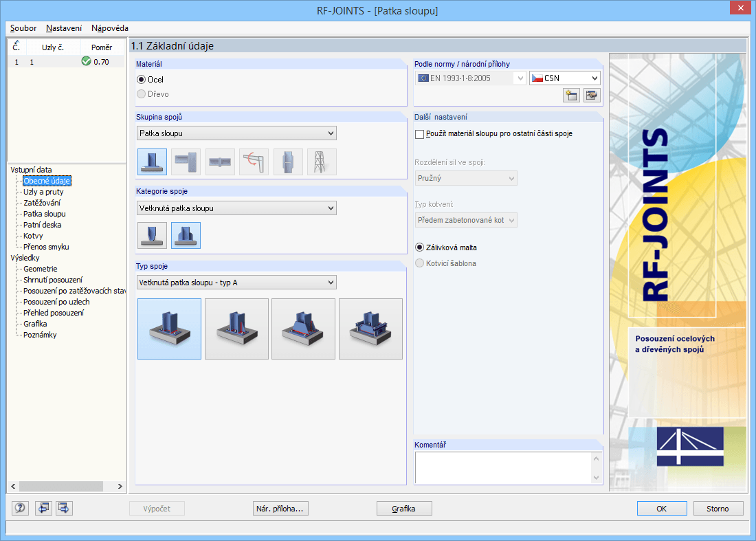Select the tower joint group icon
The height and width of the screenshot is (541, 756).
(322, 162)
